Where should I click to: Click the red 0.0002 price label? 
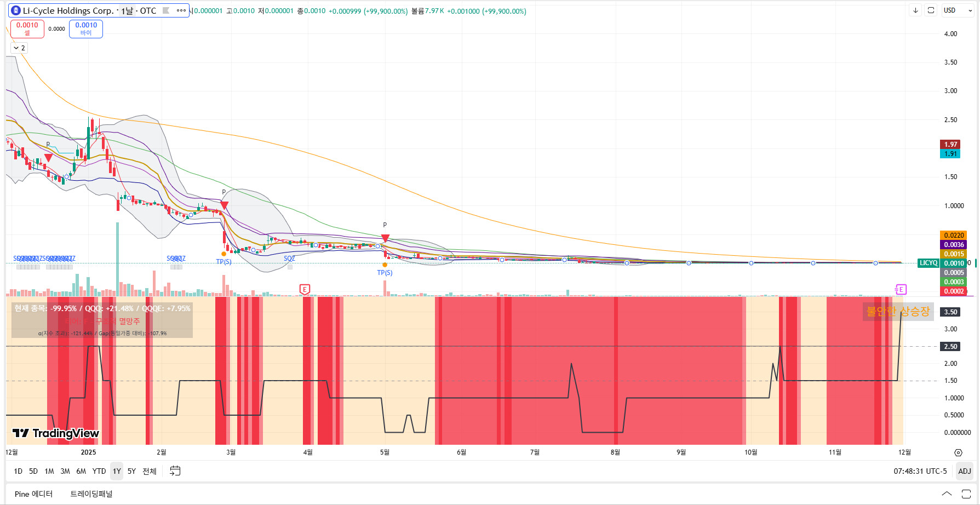[x=954, y=291]
